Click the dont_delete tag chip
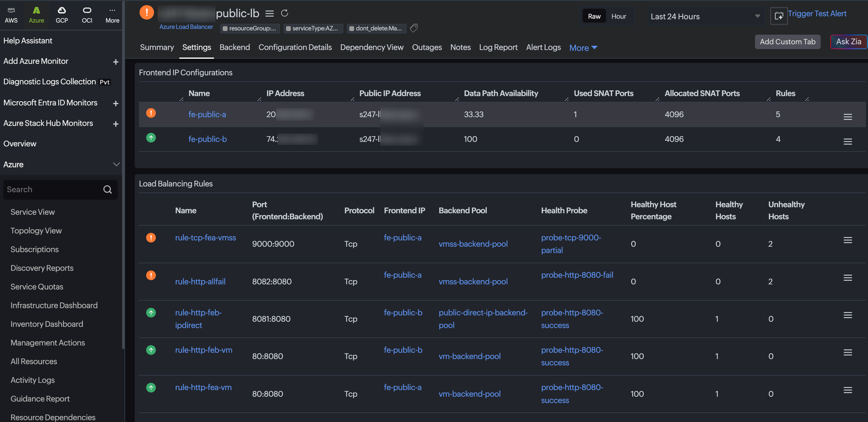The height and width of the screenshot is (422, 868). click(x=376, y=28)
